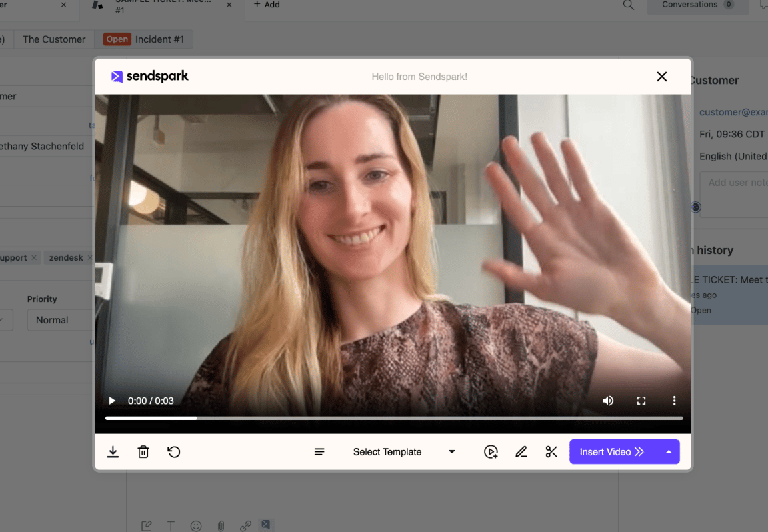768x532 pixels.
Task: Click the Sendspark logo
Action: (150, 76)
